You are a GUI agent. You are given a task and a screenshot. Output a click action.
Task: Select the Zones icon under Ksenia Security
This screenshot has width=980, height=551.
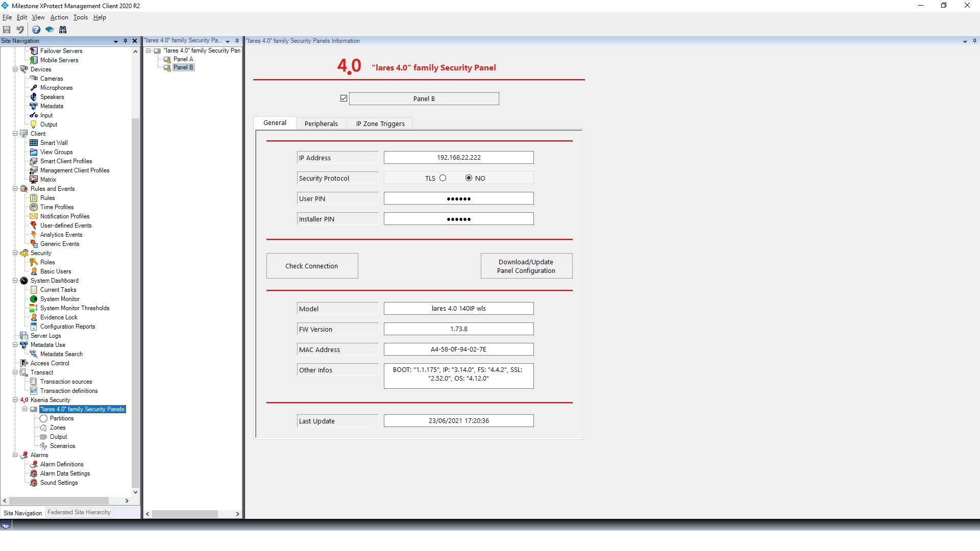[43, 428]
